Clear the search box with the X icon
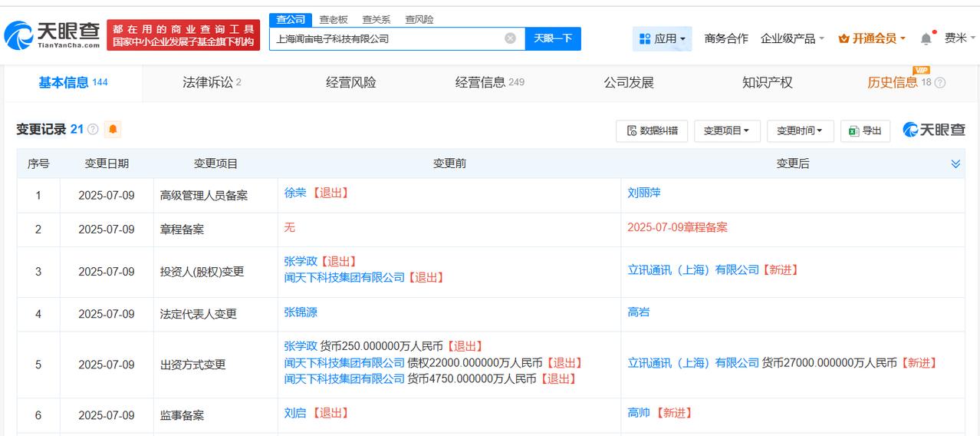 510,38
